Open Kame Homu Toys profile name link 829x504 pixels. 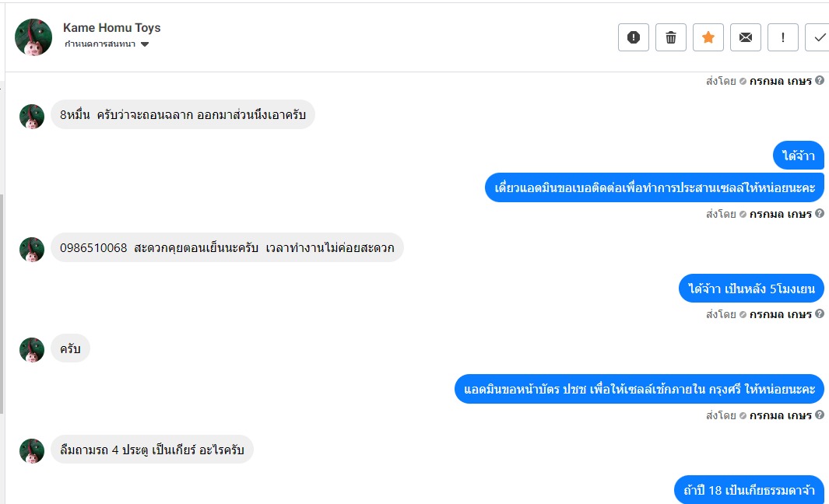point(111,28)
